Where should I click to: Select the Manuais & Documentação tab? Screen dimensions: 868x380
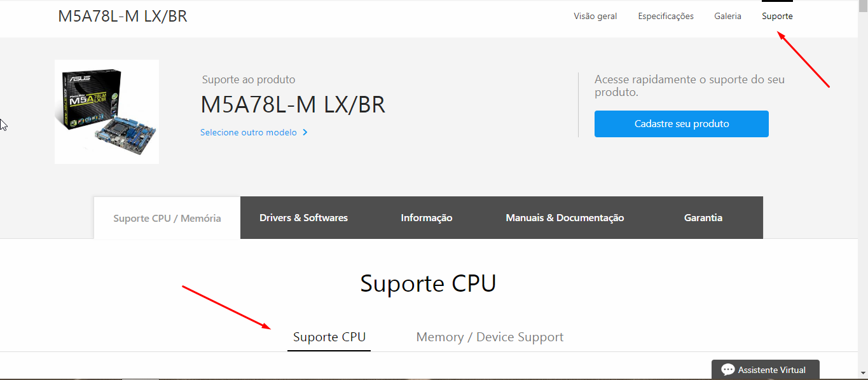pyautogui.click(x=565, y=218)
